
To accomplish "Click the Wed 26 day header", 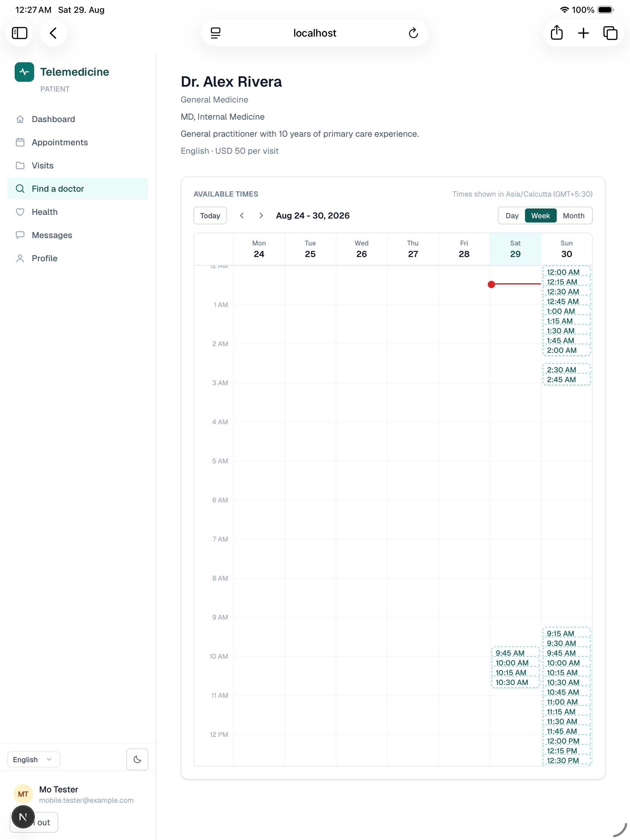I will click(x=361, y=249).
